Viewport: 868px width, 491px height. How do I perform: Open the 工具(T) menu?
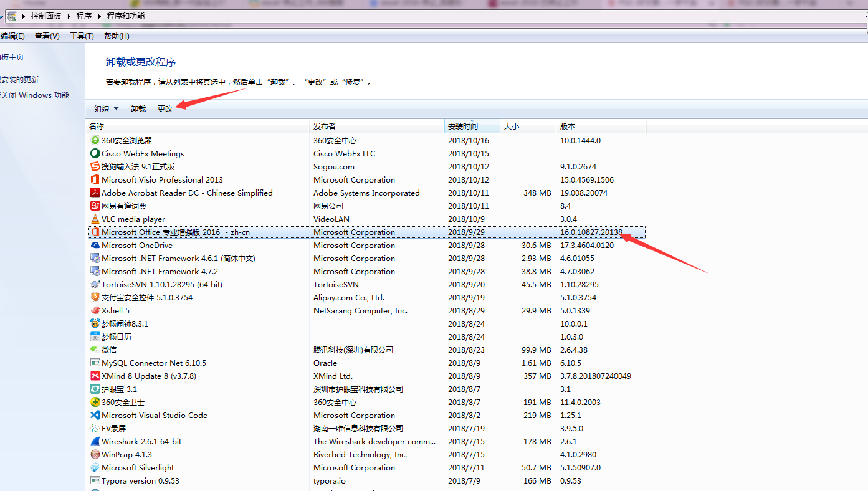pos(82,36)
